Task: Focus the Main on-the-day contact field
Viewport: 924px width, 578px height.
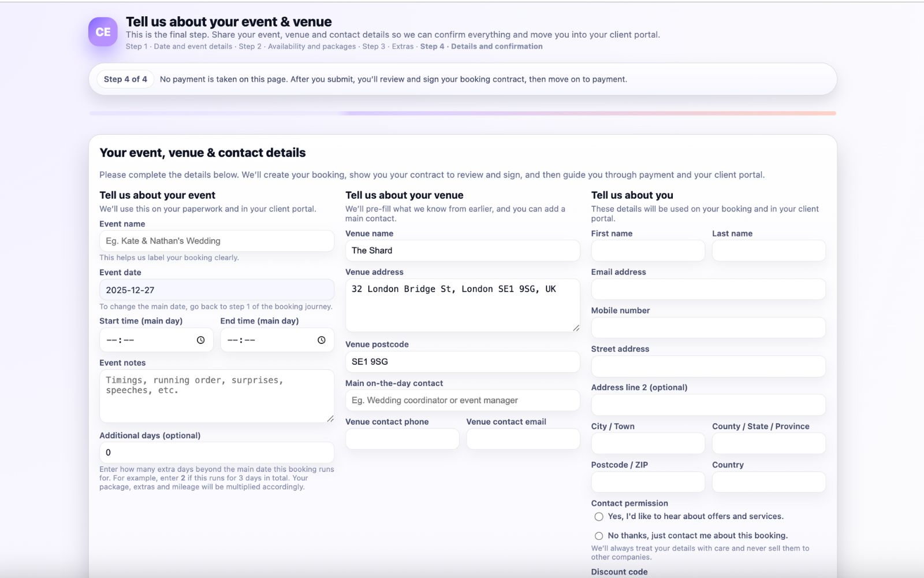Action: (x=462, y=400)
